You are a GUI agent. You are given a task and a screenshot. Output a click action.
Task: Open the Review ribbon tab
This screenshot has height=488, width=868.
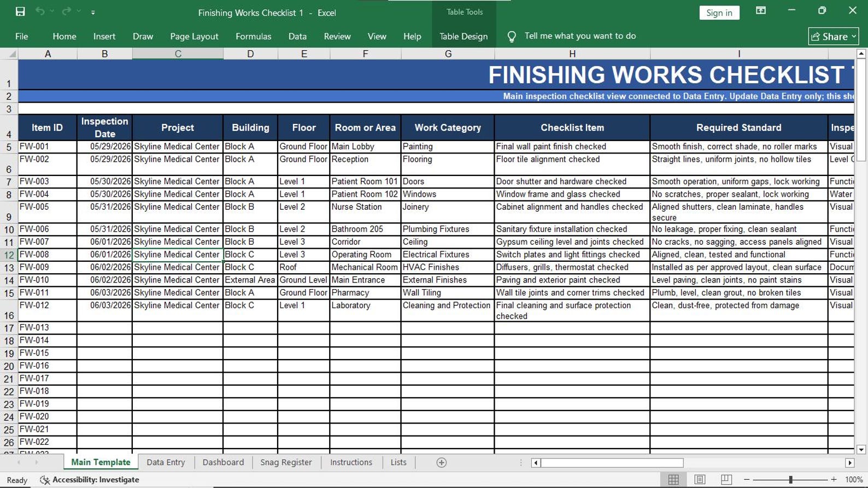point(337,36)
